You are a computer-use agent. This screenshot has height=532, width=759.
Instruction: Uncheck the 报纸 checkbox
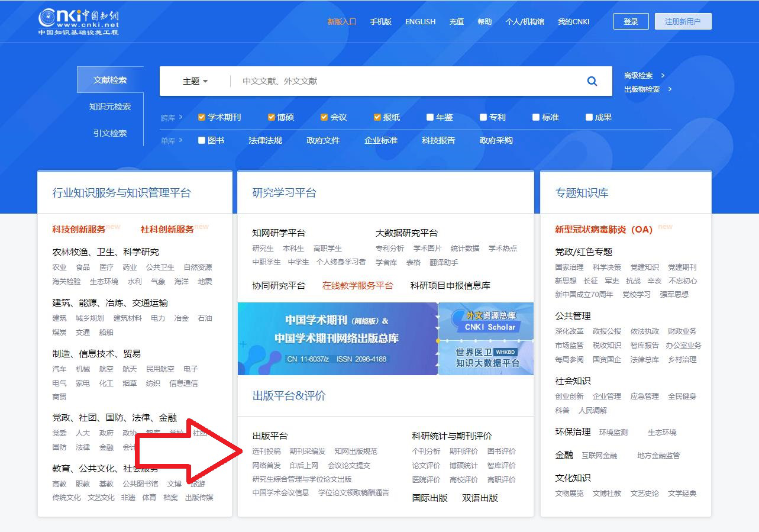click(377, 117)
